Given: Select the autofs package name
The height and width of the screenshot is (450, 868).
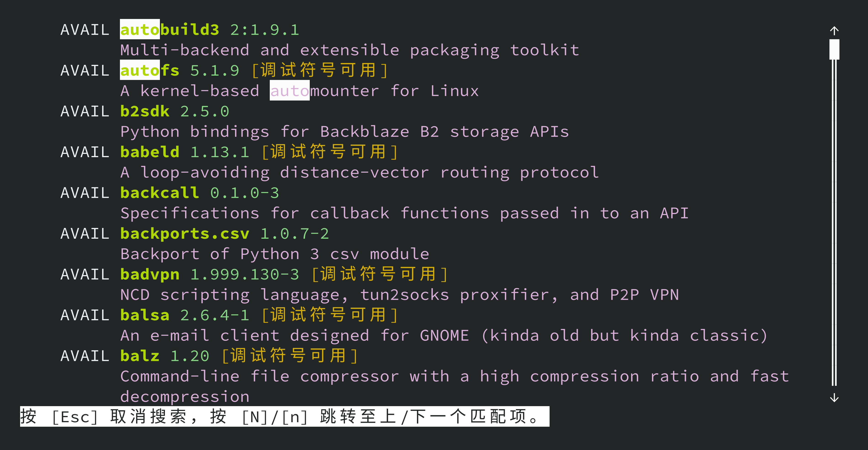Looking at the screenshot, I should tap(150, 70).
